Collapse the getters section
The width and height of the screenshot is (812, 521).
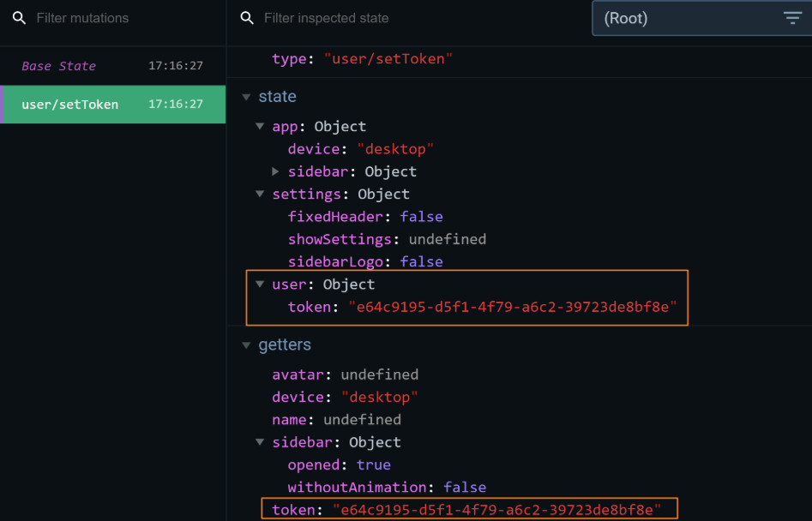click(246, 344)
